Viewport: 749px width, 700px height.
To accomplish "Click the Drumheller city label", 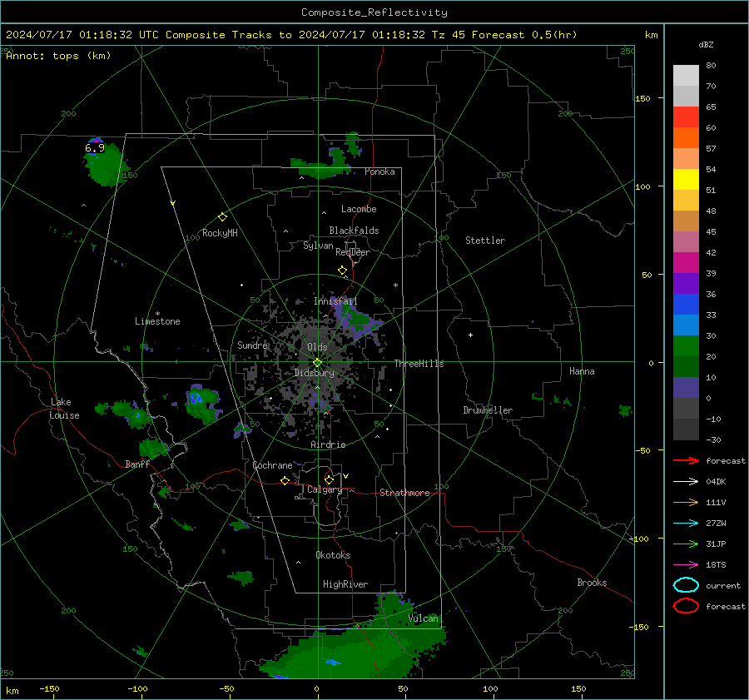I will point(488,410).
